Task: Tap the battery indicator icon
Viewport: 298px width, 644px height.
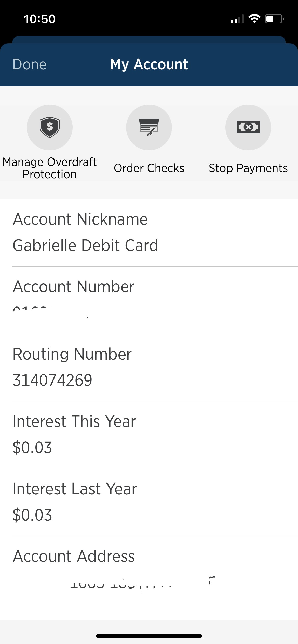Action: pyautogui.click(x=274, y=19)
